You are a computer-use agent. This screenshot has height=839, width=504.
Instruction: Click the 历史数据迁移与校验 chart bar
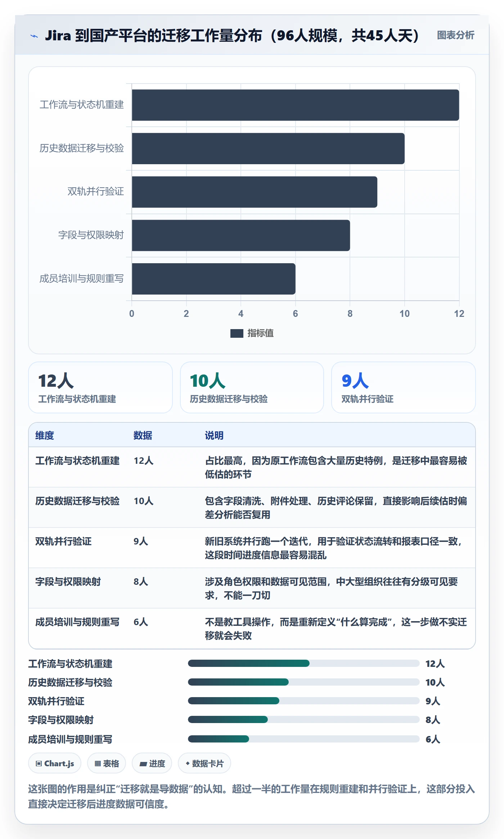268,148
